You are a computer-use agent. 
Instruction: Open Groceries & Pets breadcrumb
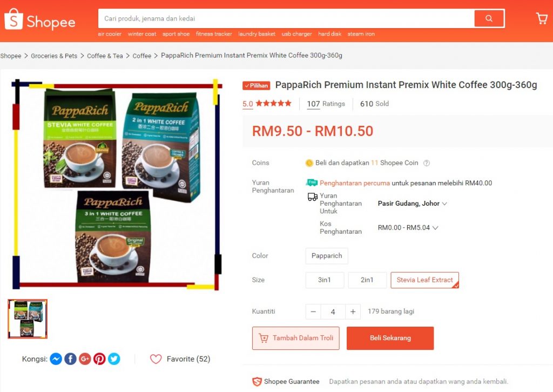[x=54, y=56]
